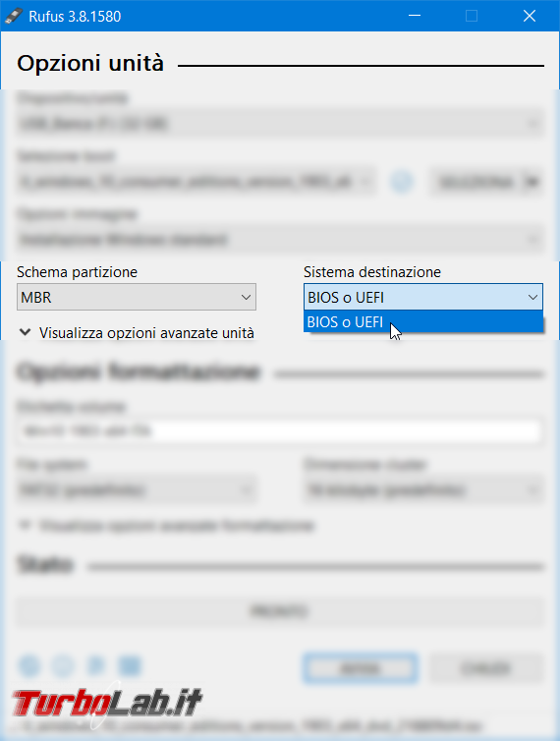Click the status progress bar
Image resolution: width=560 pixels, height=741 pixels.
(x=280, y=611)
